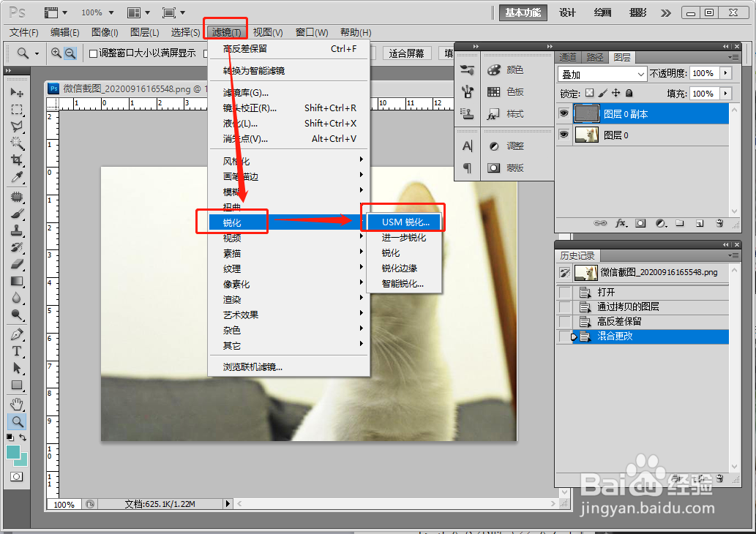
Task: Toggle Quick Mask mode icon
Action: (16, 477)
